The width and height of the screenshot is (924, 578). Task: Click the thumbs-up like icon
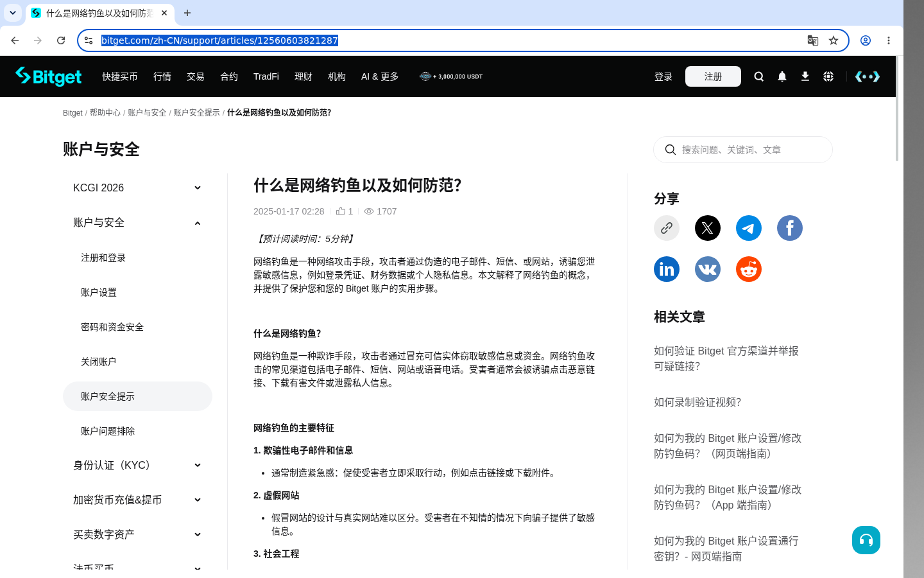pos(341,211)
